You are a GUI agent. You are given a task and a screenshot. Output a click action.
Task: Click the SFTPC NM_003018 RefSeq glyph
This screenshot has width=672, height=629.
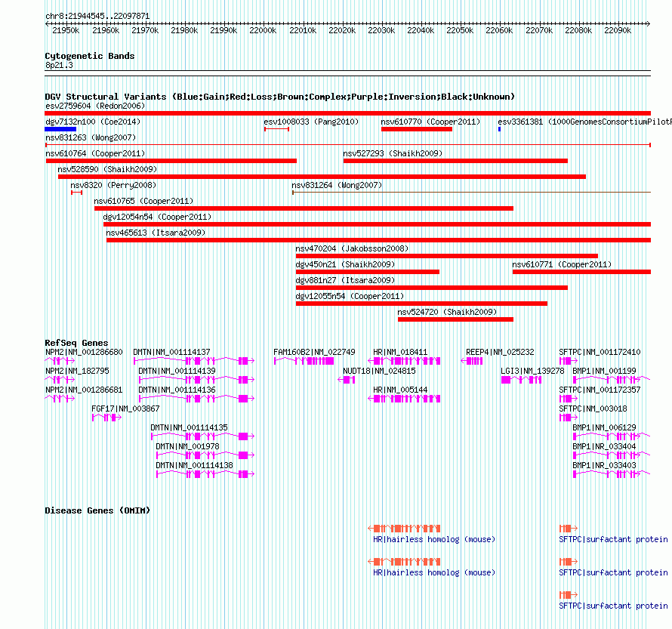[569, 418]
